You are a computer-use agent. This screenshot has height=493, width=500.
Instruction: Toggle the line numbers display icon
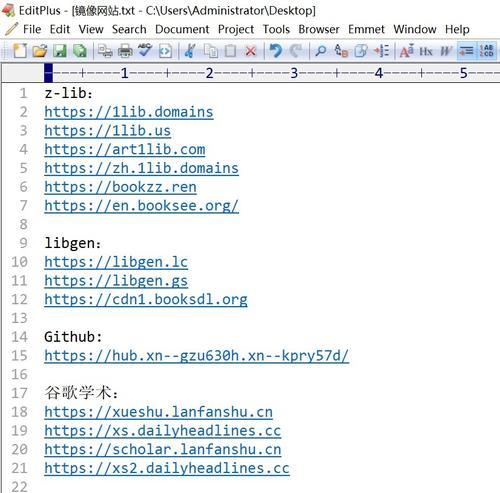point(487,51)
